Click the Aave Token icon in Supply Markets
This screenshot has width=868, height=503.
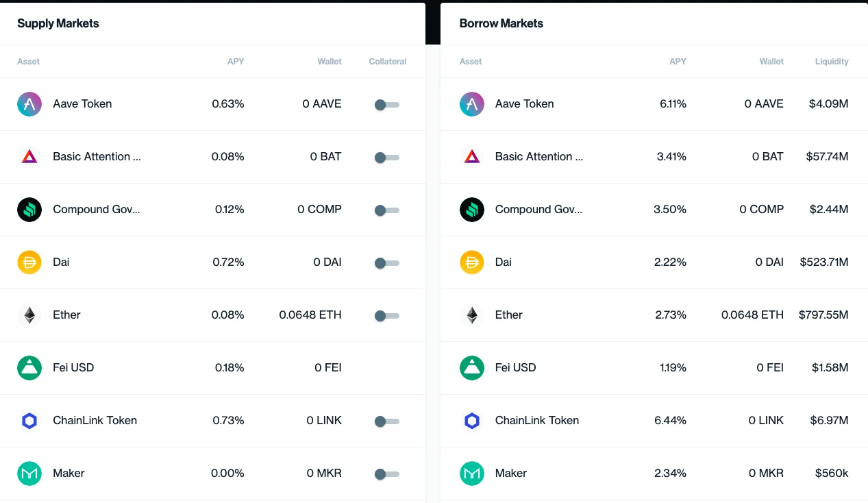(x=29, y=104)
